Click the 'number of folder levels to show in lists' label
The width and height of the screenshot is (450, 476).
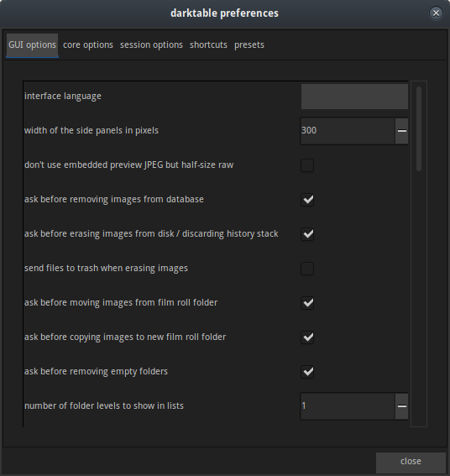104,405
